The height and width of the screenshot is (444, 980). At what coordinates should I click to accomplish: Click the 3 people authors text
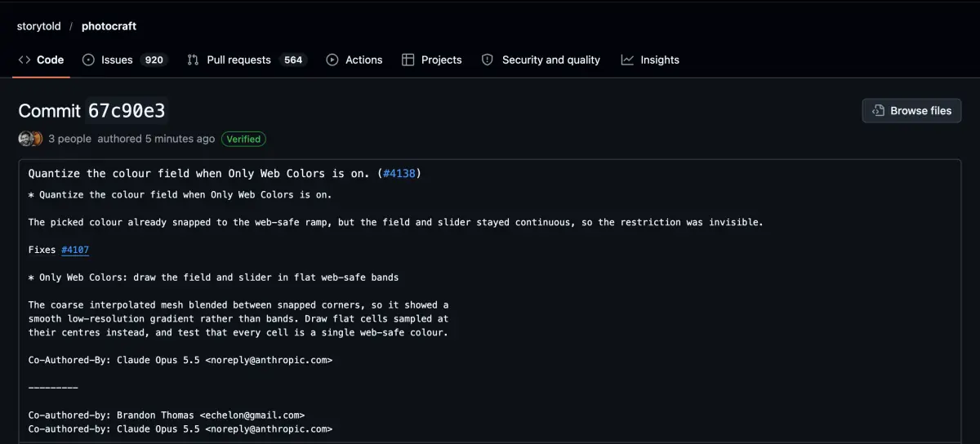69,139
